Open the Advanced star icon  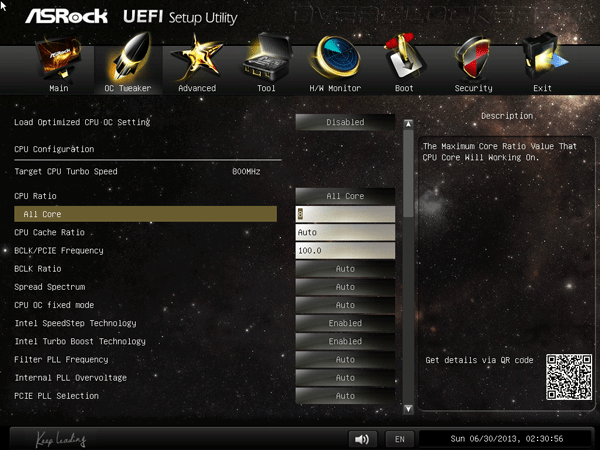[197, 59]
